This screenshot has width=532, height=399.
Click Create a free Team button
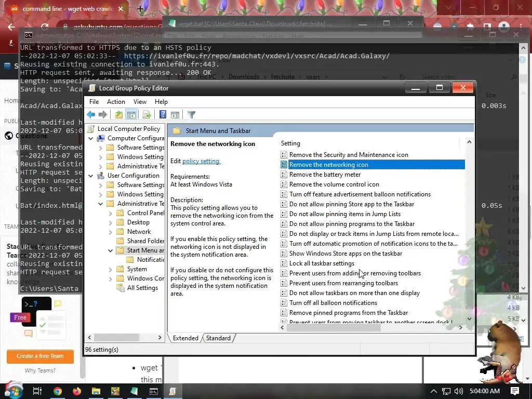click(x=40, y=356)
